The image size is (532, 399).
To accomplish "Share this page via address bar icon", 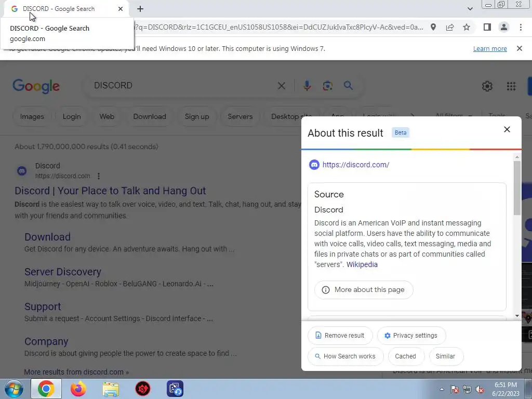I will click(450, 27).
